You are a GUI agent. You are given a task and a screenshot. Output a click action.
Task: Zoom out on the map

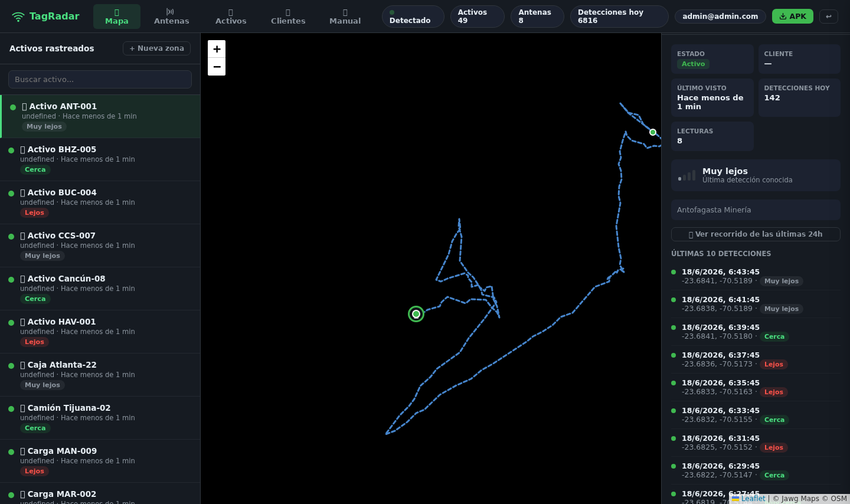coord(217,67)
